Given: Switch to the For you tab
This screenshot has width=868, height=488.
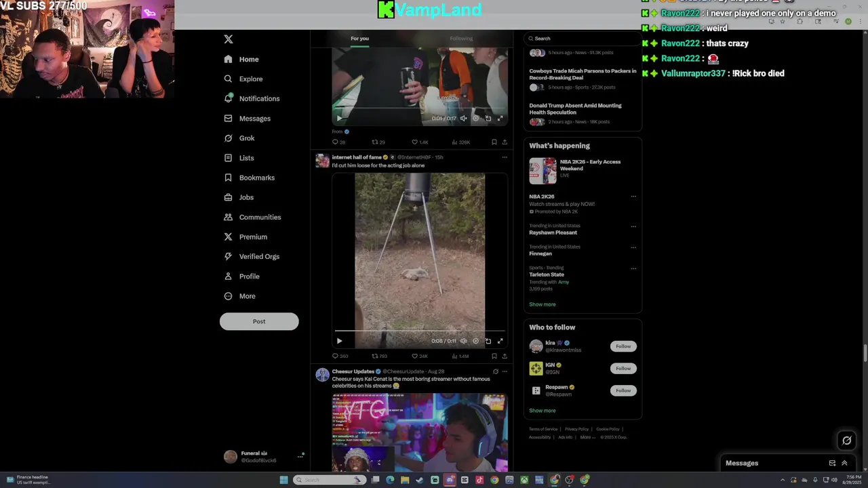Looking at the screenshot, I should click(x=360, y=39).
